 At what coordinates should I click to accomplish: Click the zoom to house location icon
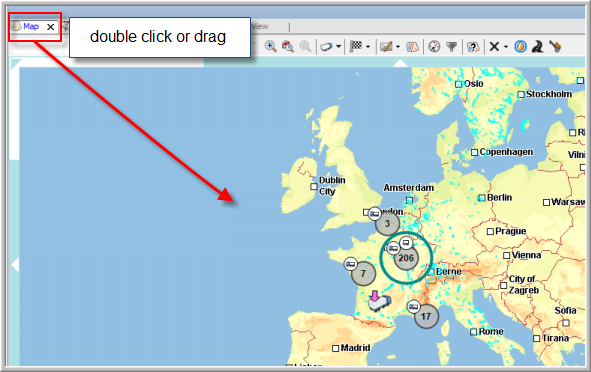point(288,46)
